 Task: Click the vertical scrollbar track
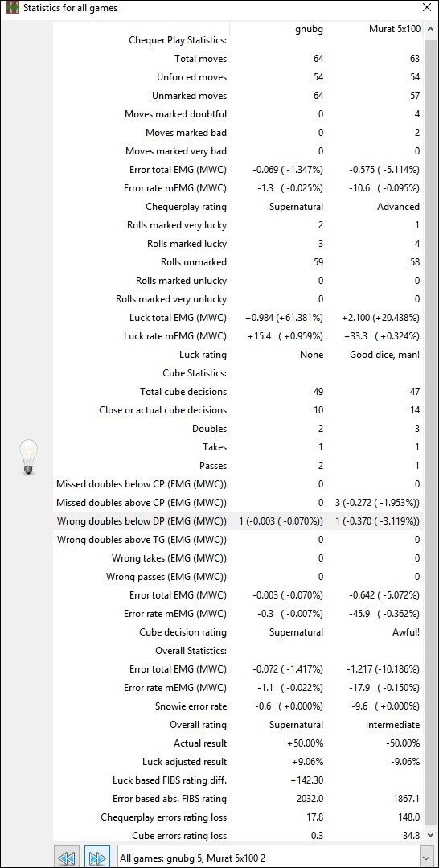tap(429, 432)
